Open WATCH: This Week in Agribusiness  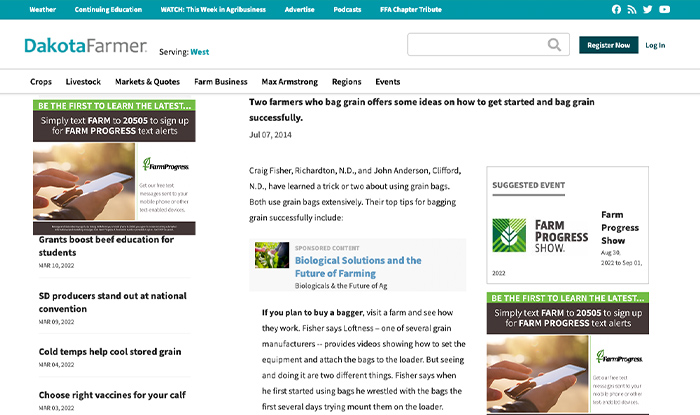(x=213, y=9)
